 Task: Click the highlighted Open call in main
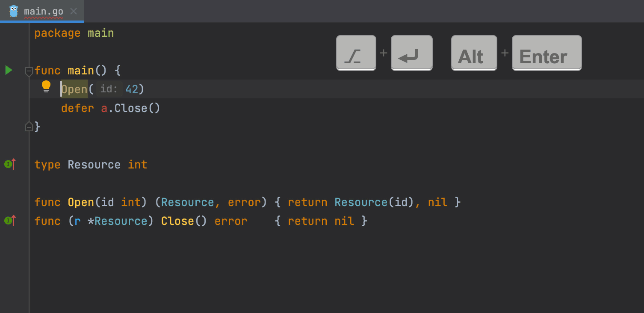pos(74,89)
